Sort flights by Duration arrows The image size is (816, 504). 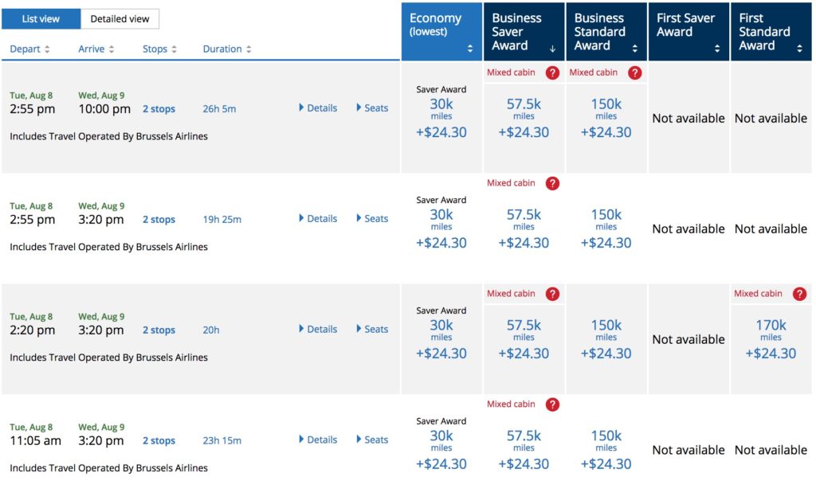coord(249,49)
